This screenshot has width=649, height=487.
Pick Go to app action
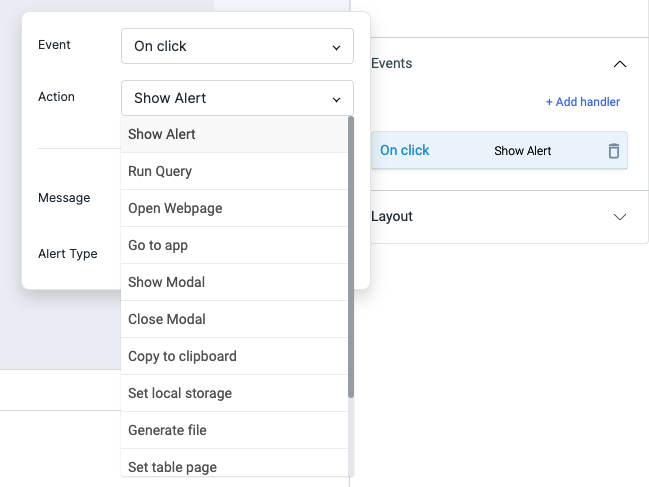158,245
